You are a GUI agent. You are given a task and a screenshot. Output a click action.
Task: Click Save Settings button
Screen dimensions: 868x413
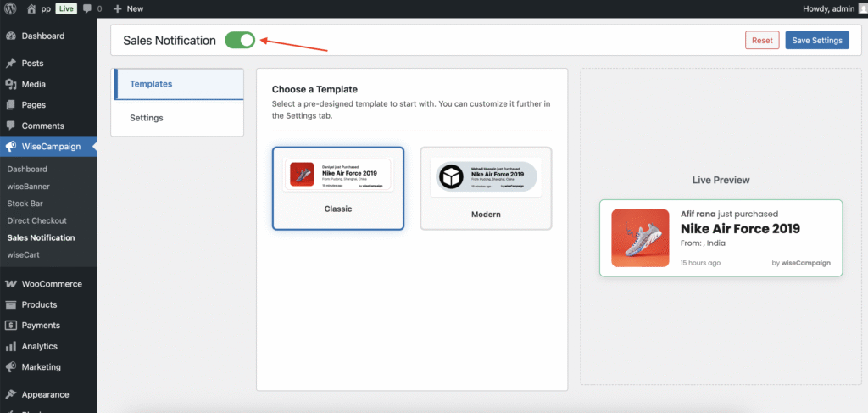click(x=817, y=41)
